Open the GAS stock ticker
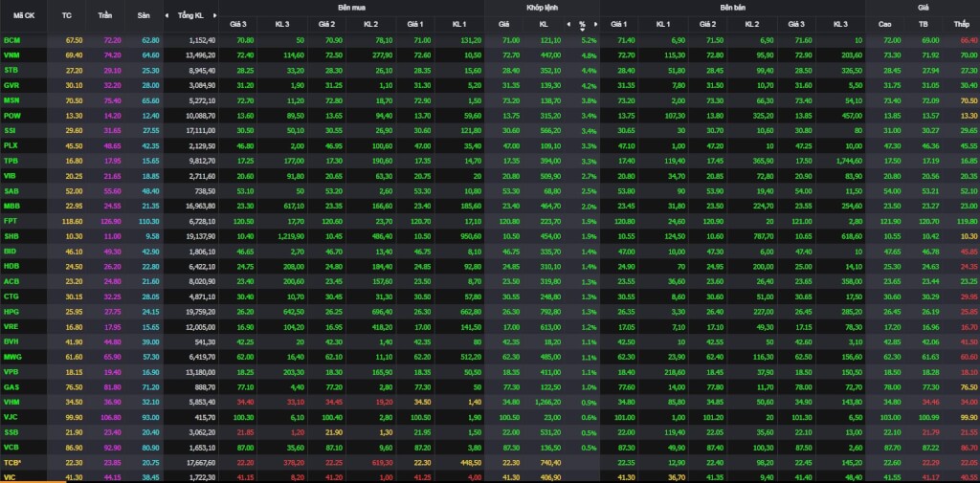 [x=11, y=388]
